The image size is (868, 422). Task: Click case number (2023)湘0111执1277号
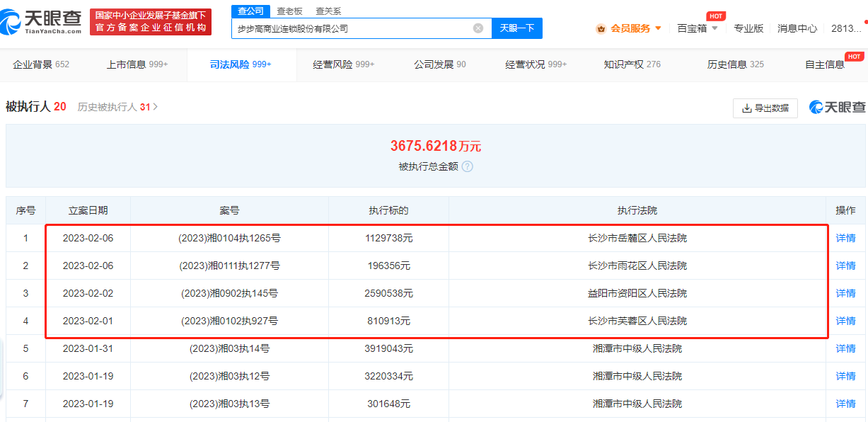[229, 266]
